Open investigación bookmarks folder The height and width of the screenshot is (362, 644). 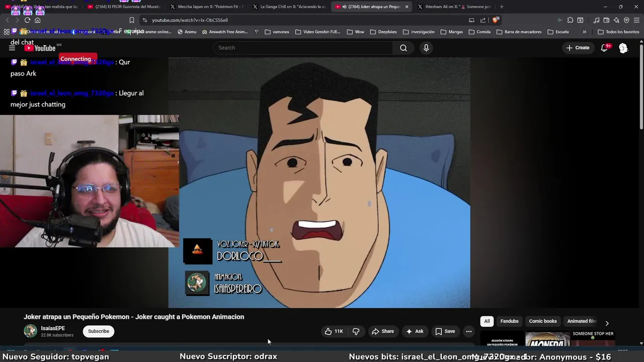coord(418,32)
